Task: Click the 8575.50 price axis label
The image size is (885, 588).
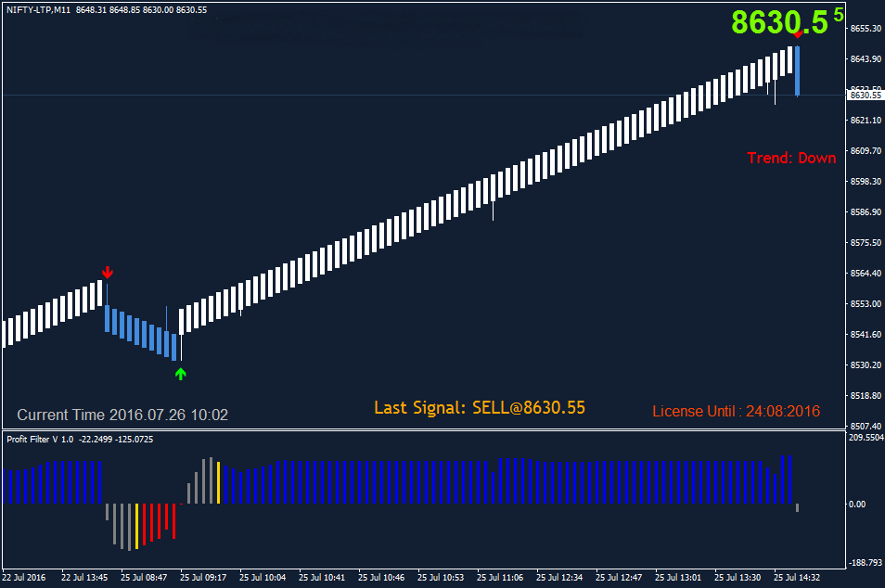Action: click(866, 243)
